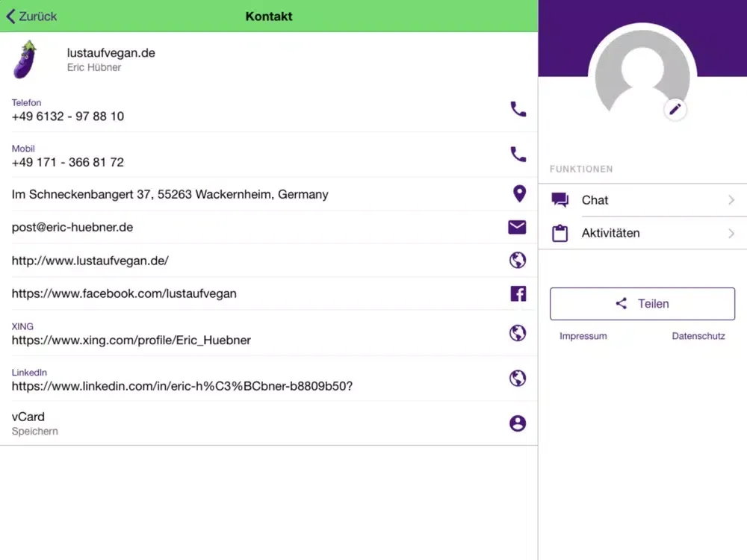Tap the grey profile avatar placeholder
This screenshot has height=560, width=747.
642,72
